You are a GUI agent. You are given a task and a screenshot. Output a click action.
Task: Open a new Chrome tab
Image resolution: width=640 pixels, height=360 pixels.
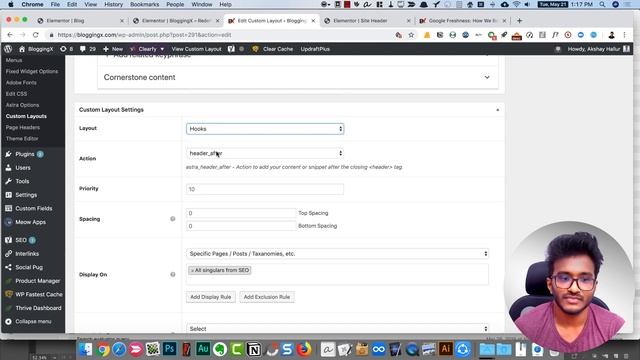pos(519,20)
